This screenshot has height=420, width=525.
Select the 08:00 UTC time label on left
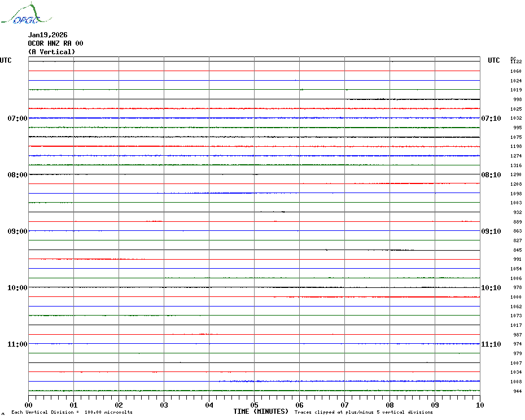pyautogui.click(x=17, y=175)
